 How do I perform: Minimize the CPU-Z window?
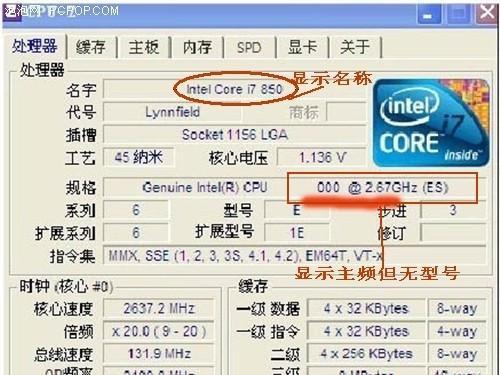(427, 14)
